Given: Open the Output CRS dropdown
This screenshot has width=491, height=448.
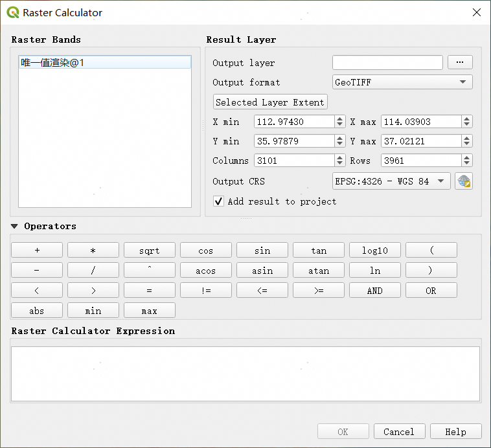Looking at the screenshot, I should click(391, 181).
